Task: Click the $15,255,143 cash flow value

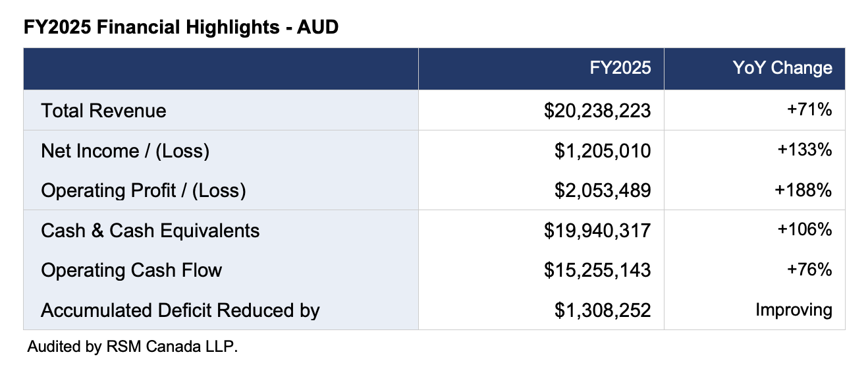Action: tap(597, 270)
